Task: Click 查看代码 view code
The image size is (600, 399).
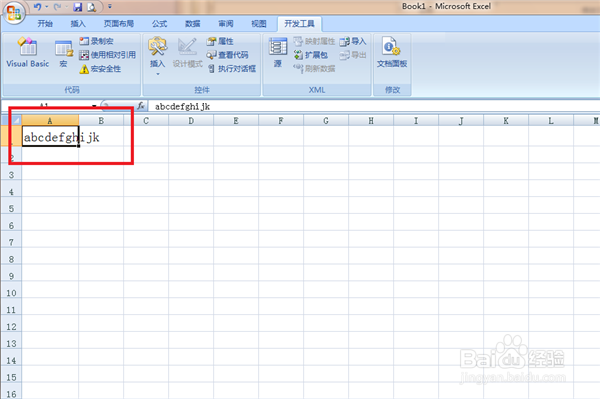Action: coord(227,55)
